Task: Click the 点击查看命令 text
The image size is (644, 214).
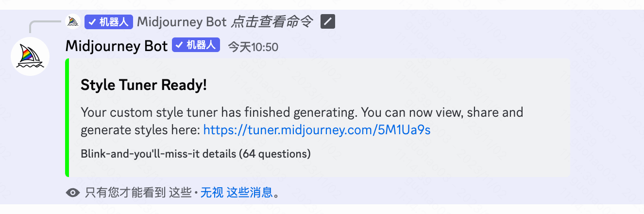Action: coord(272,22)
